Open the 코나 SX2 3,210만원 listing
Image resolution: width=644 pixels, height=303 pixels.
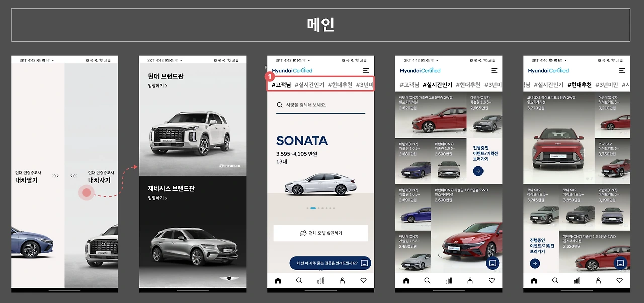(613, 115)
